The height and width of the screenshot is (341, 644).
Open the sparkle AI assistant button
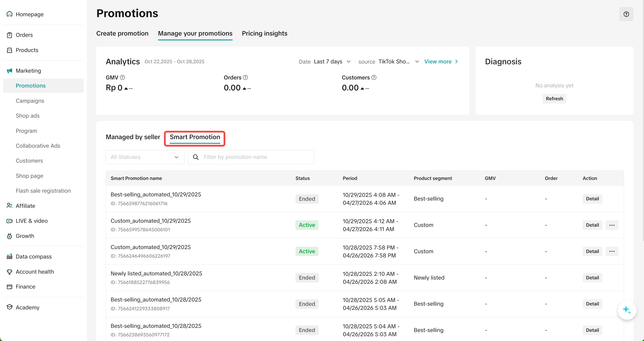point(626,310)
